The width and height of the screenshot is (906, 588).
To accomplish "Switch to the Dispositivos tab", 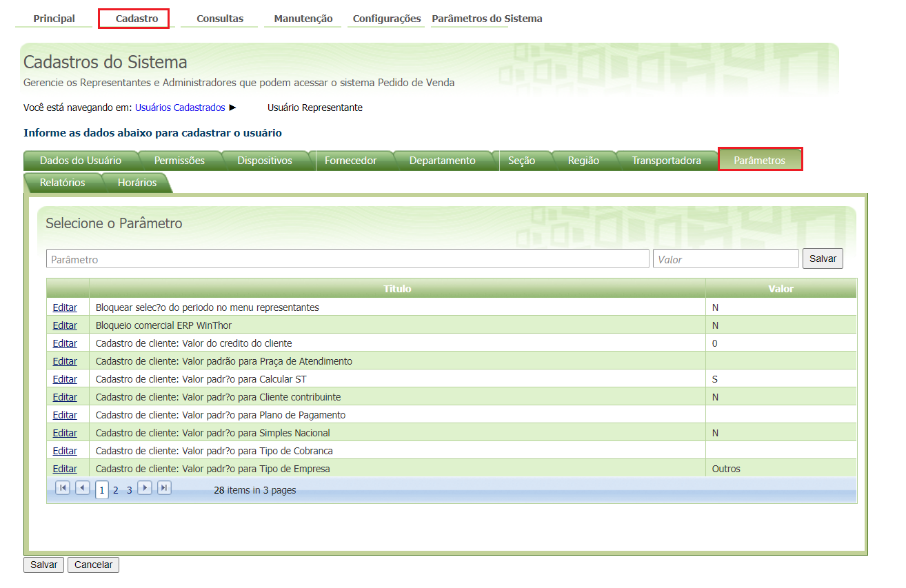I will pyautogui.click(x=265, y=161).
